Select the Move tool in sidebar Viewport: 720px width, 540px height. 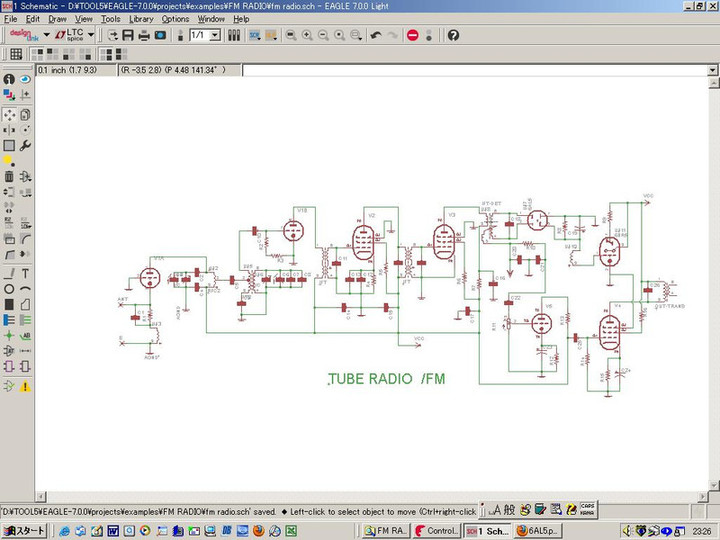click(x=9, y=115)
